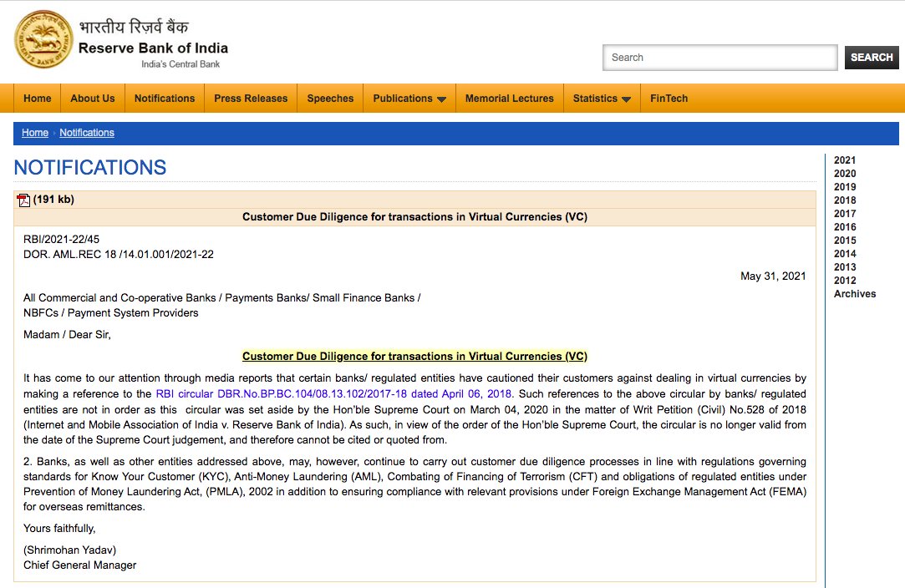The image size is (905, 588).
Task: Click the Hindi bank name text in header
Action: tap(134, 27)
